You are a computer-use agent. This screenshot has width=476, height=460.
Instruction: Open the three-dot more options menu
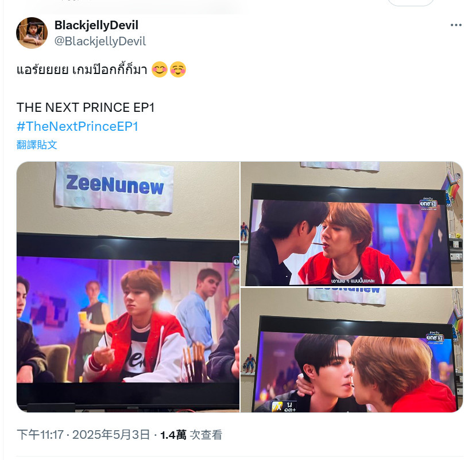(456, 25)
